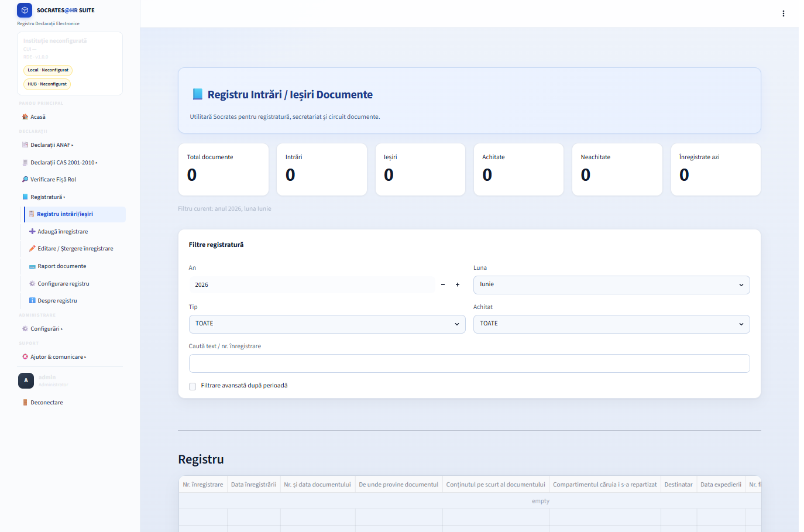804x532 pixels.
Task: Click the Destinatar column header
Action: coord(679,485)
